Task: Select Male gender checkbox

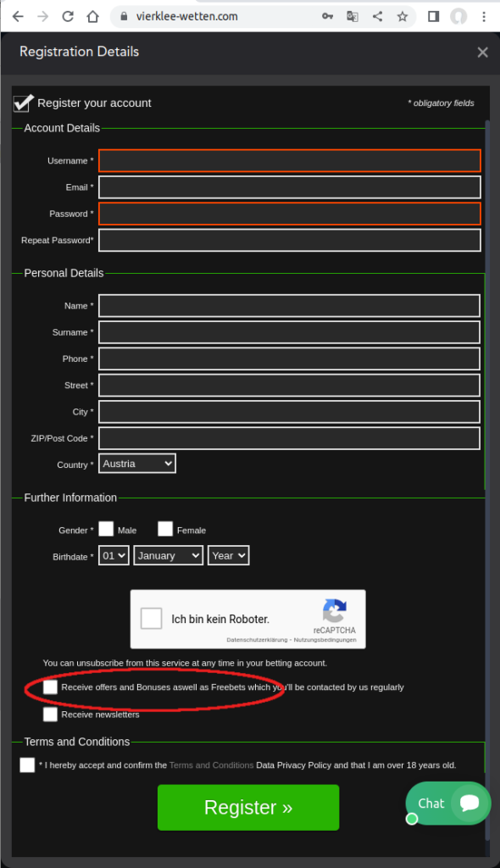Action: [106, 529]
